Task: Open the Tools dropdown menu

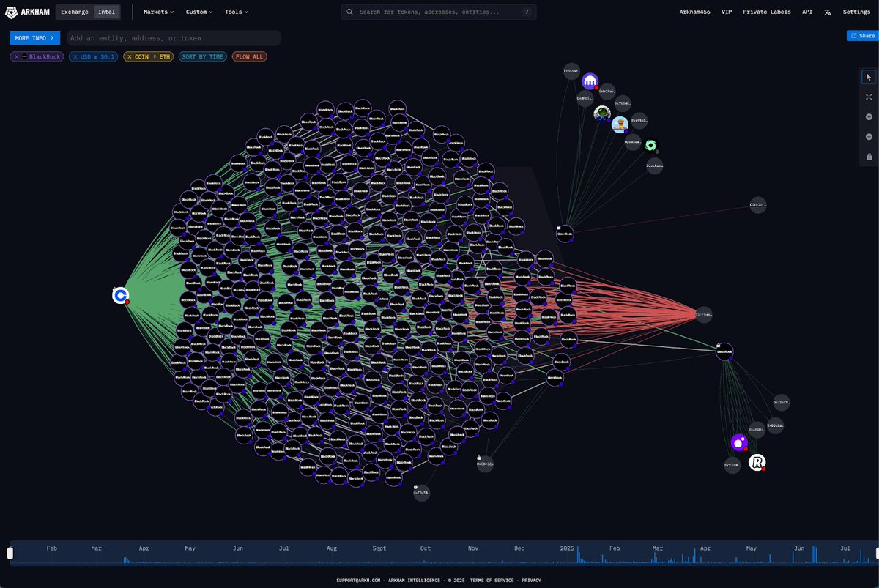Action: 237,12
